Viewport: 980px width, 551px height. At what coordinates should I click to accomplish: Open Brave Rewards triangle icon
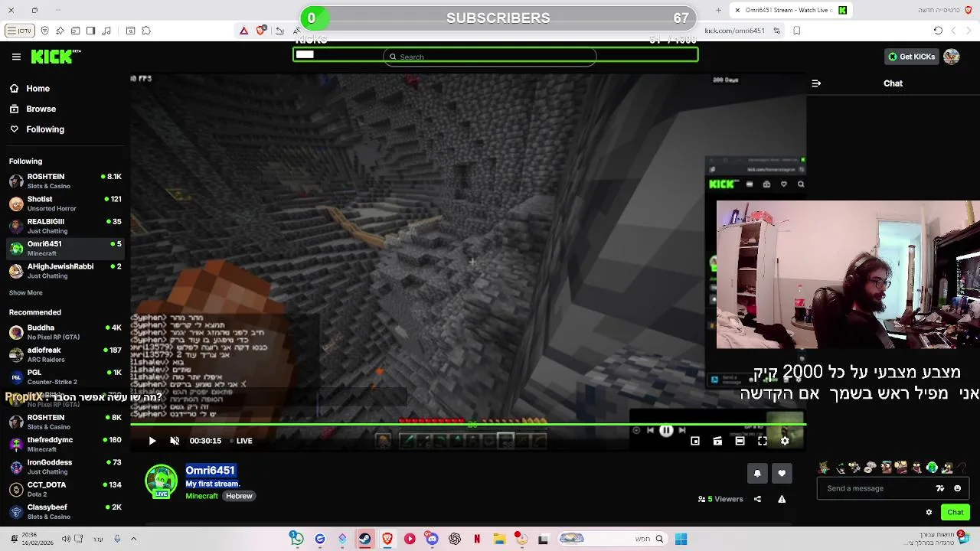[243, 31]
